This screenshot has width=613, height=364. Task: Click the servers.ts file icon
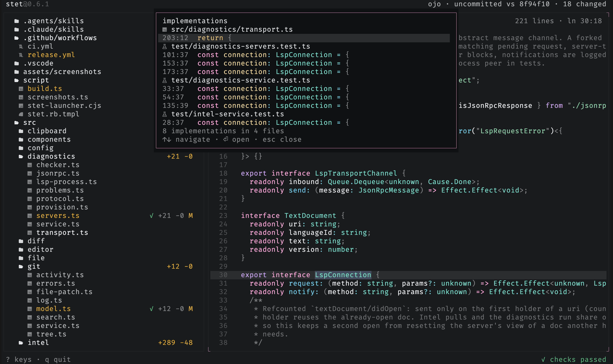pyautogui.click(x=30, y=216)
